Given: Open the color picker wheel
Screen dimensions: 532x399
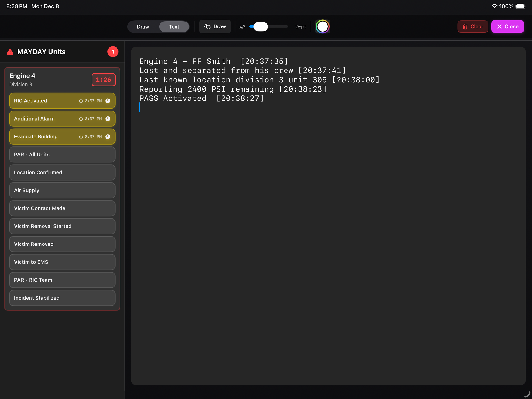Looking at the screenshot, I should tap(322, 26).
